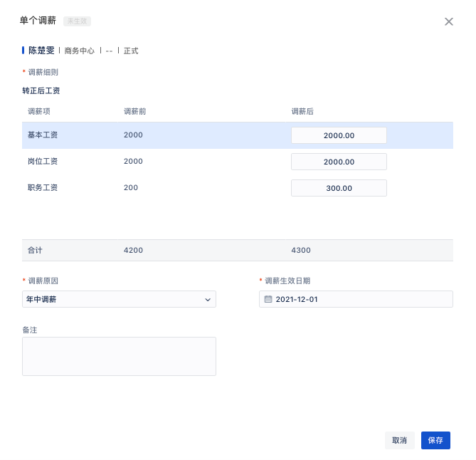Select the 职务工资 row label

(43, 188)
